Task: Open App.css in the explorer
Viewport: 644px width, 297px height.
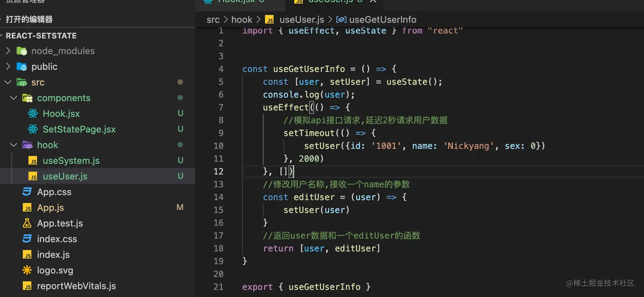Action: click(54, 192)
